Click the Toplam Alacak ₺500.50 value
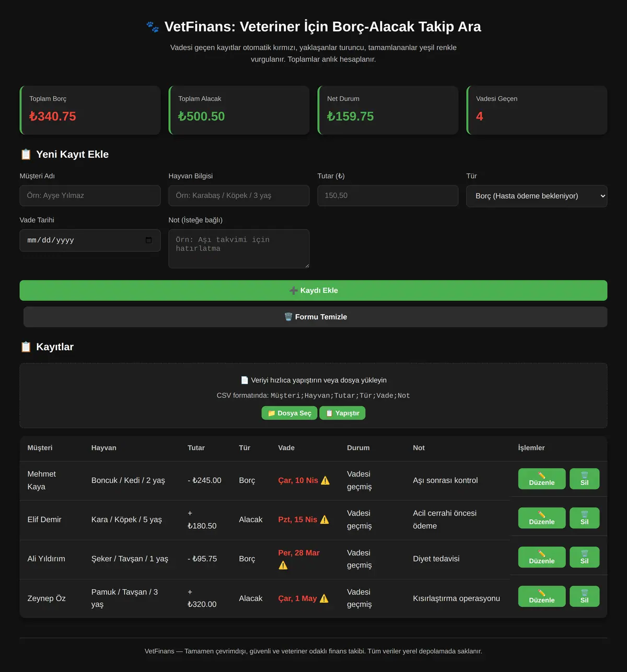The height and width of the screenshot is (672, 627). tap(202, 116)
